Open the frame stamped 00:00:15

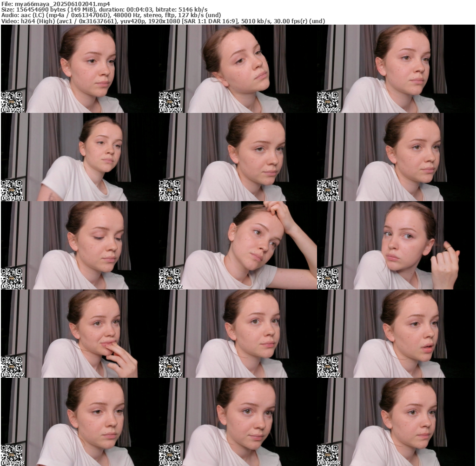(80, 69)
